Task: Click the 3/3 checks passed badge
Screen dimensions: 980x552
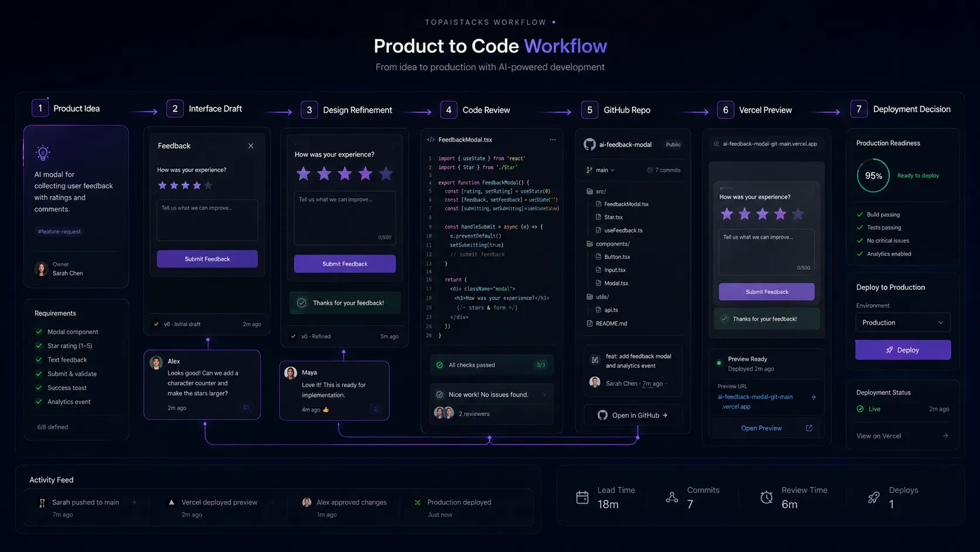Action: click(540, 365)
